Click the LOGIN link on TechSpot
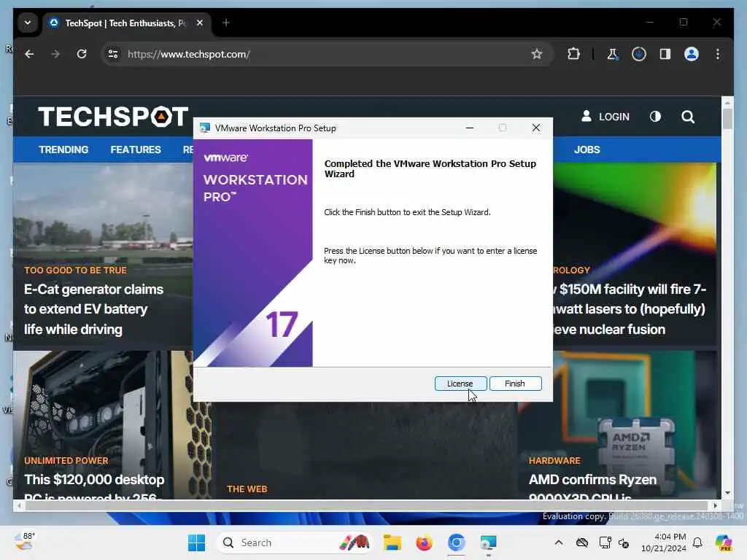The image size is (747, 560). click(x=605, y=117)
